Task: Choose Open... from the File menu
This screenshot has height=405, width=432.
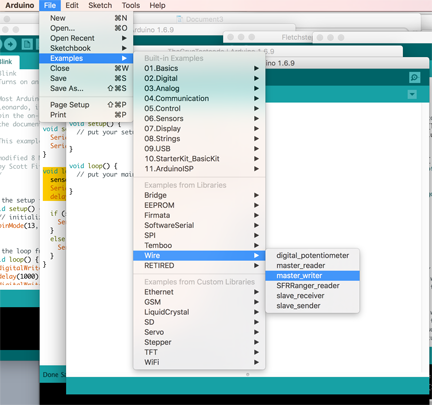Action: (x=86, y=28)
